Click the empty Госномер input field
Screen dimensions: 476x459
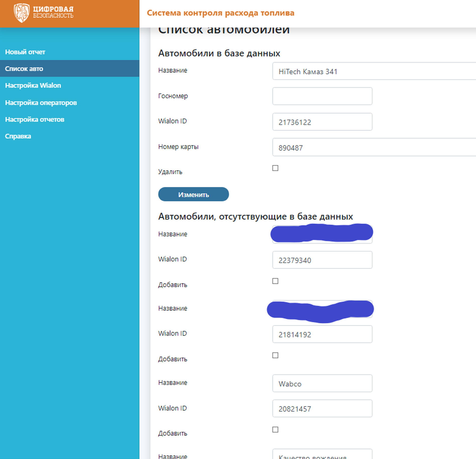(322, 96)
